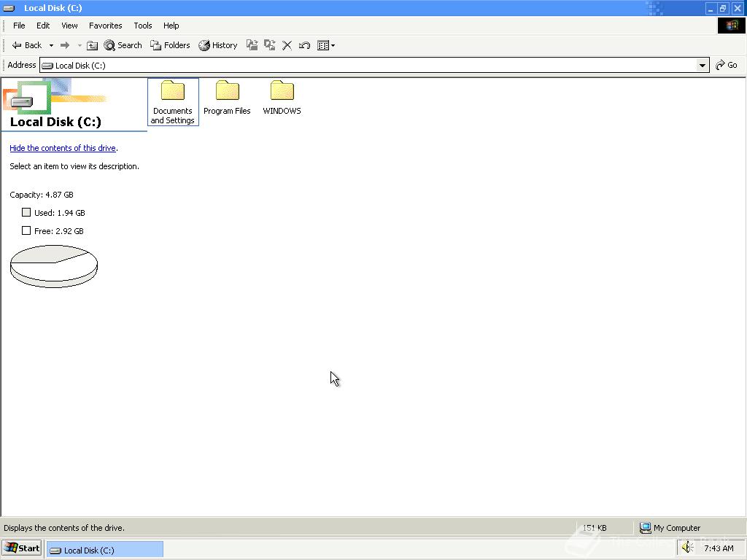Select the Program Files folder
This screenshot has width=747, height=560.
click(x=227, y=98)
